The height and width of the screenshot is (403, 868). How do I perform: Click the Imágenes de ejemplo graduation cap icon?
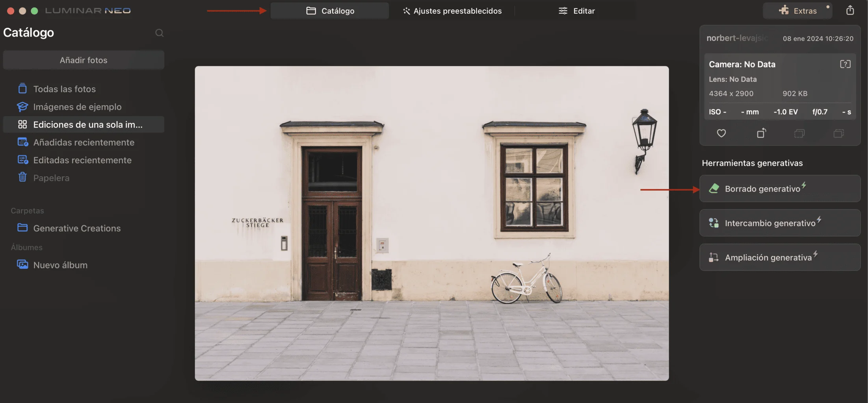point(22,106)
